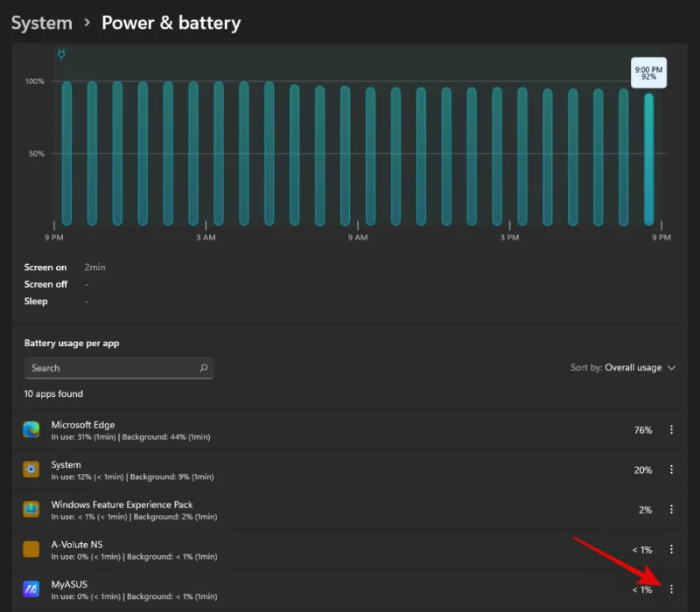
Task: Click the System app icon
Action: pos(31,469)
